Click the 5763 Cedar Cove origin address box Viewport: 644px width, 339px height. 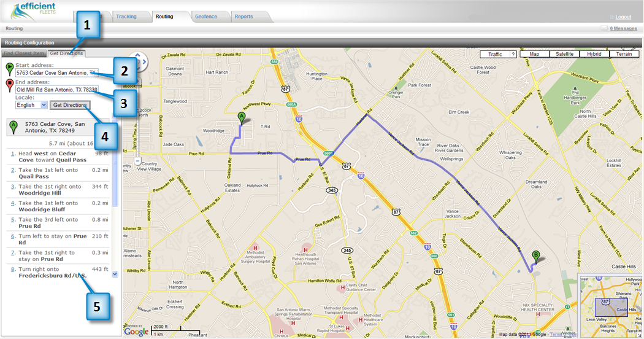pos(58,128)
